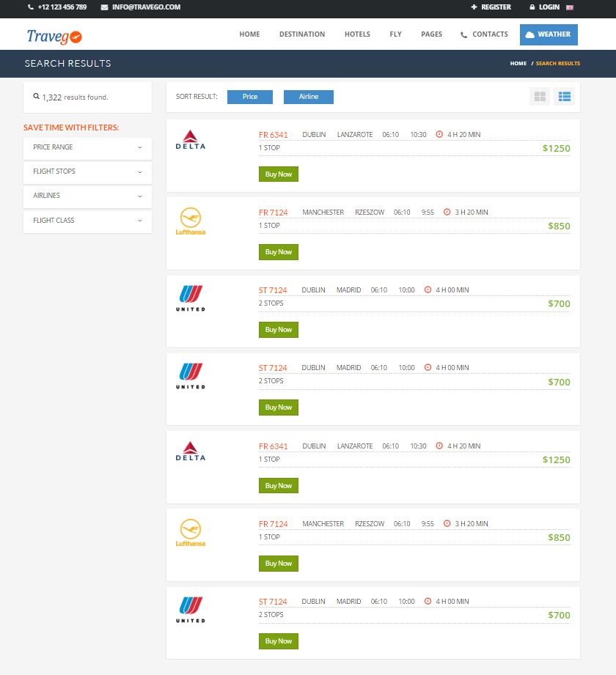Open the Destination menu

(x=302, y=34)
